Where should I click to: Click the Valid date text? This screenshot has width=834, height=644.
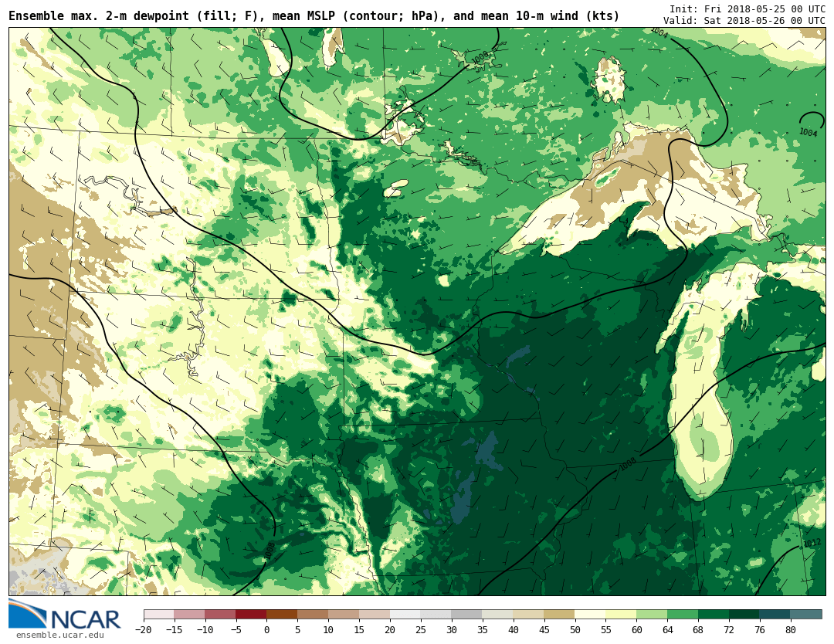click(744, 21)
